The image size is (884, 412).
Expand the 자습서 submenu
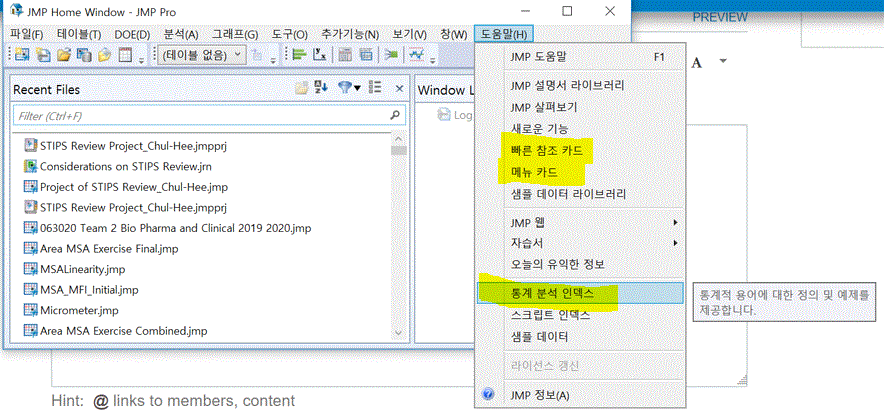pos(675,243)
